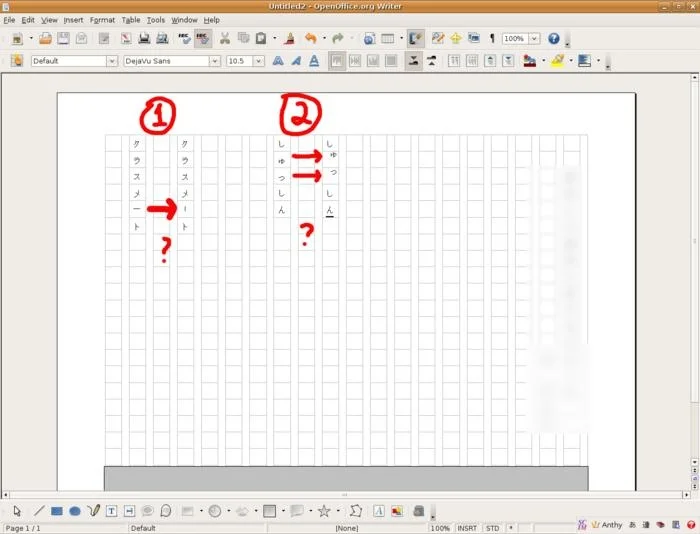
Task: Insert a table
Action: point(387,39)
